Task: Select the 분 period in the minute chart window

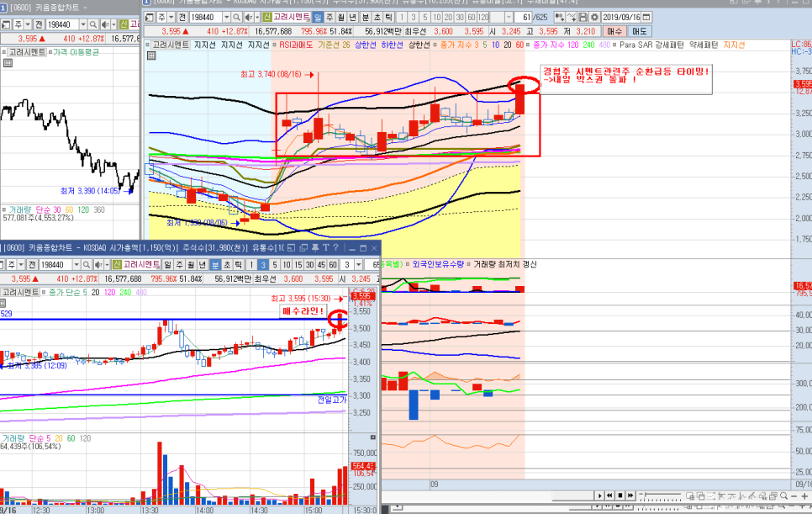Action: click(x=215, y=264)
